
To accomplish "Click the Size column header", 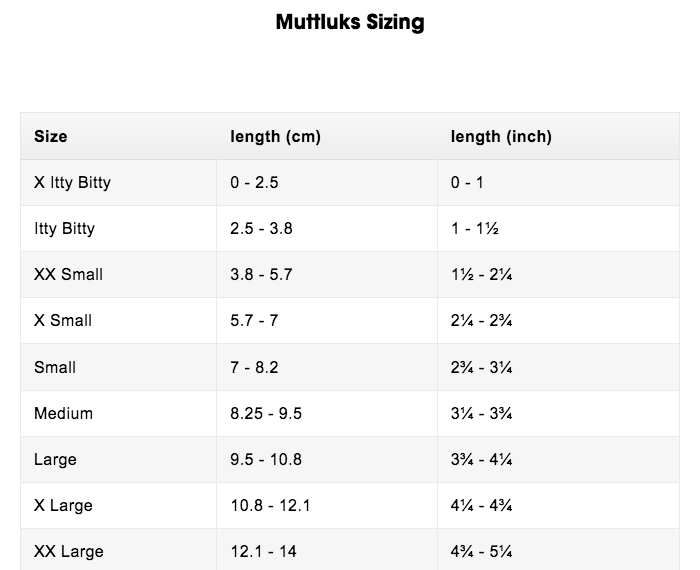I will (x=51, y=136).
